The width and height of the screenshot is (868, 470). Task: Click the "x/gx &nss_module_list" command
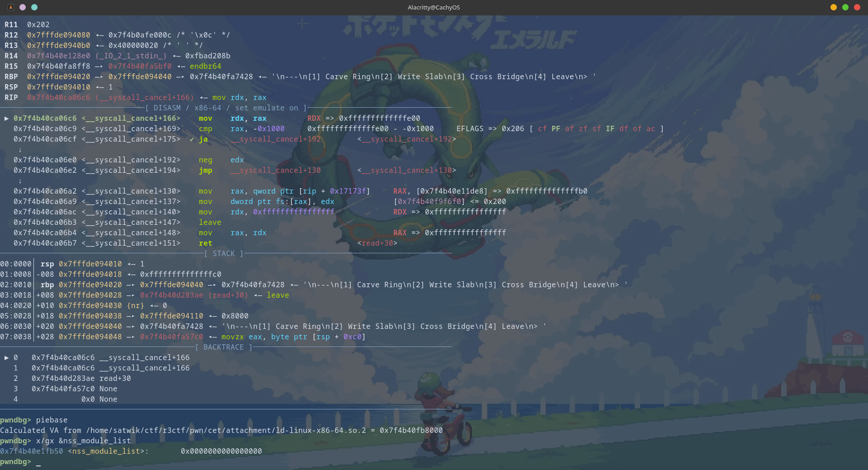(x=84, y=441)
